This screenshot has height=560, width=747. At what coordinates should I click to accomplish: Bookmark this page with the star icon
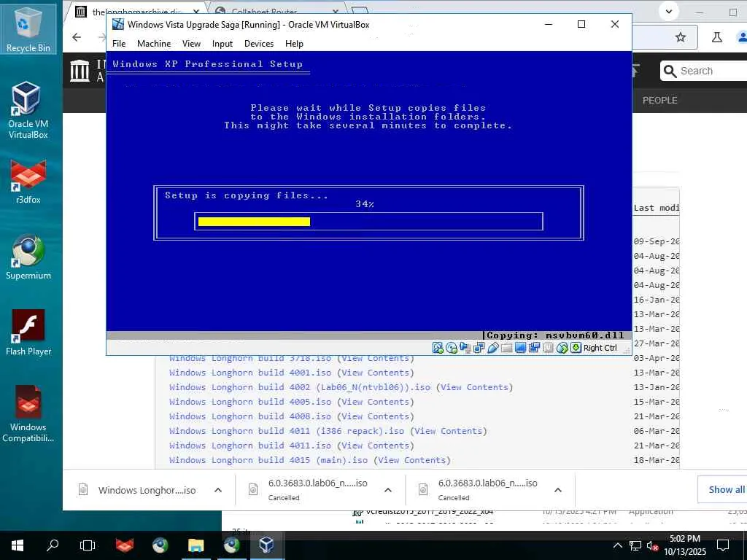click(x=681, y=37)
